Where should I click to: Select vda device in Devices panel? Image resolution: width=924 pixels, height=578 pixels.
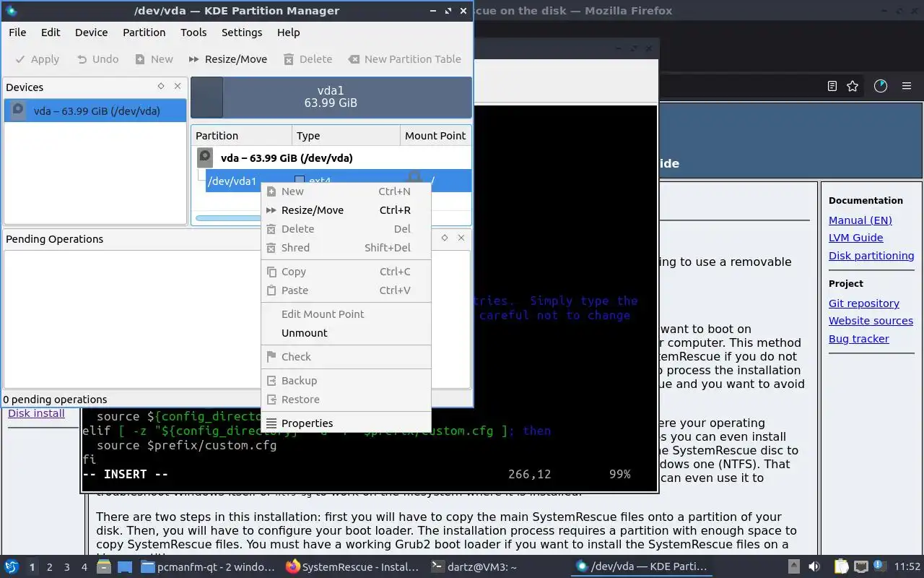point(95,111)
